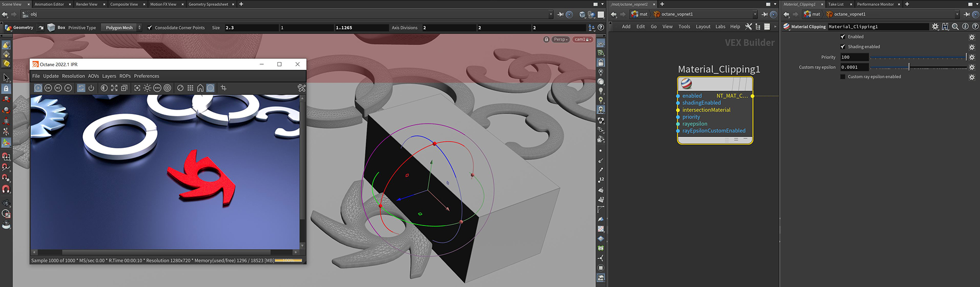This screenshot has height=287, width=980.
Task: Expand the cam1 camera dropdown
Action: 583,40
